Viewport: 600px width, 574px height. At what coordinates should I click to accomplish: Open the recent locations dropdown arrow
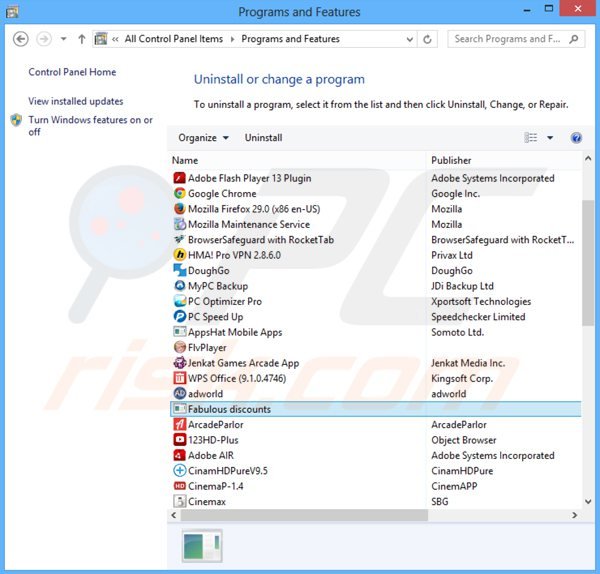point(64,39)
